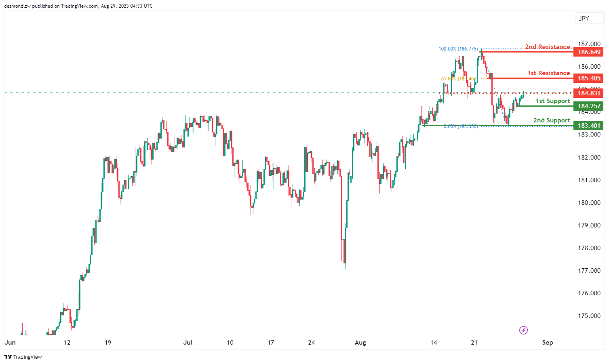The width and height of the screenshot is (609, 364).
Task: Click the 185.485 resistance price tag
Action: tap(588, 78)
